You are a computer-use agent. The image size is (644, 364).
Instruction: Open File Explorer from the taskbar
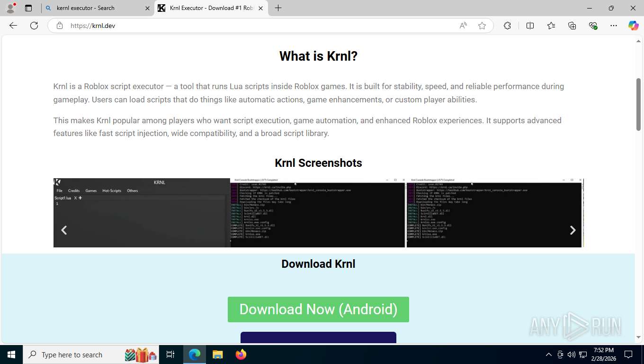[217, 355]
